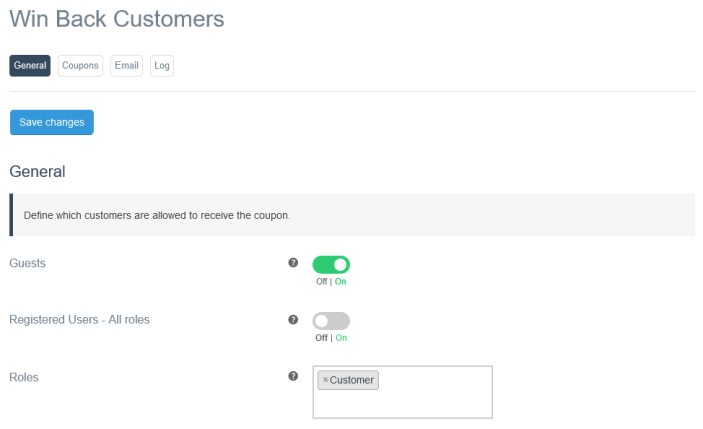Click the Registered Users - All roles label

tap(80, 320)
